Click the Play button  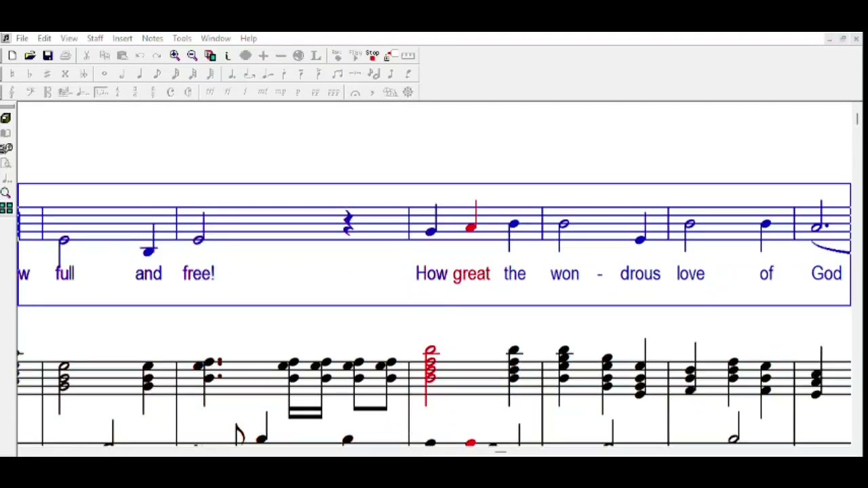click(x=355, y=56)
